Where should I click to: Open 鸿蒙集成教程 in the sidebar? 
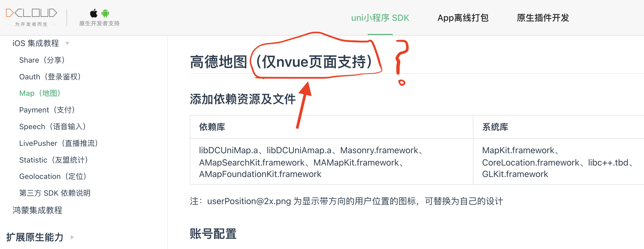coord(37,210)
